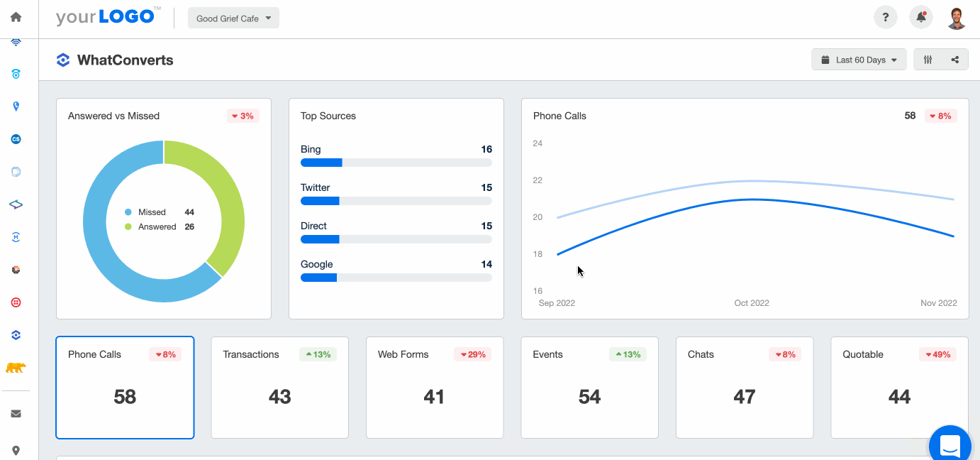This screenshot has height=460, width=980.
Task: Select the Transactions metric card
Action: [279, 388]
